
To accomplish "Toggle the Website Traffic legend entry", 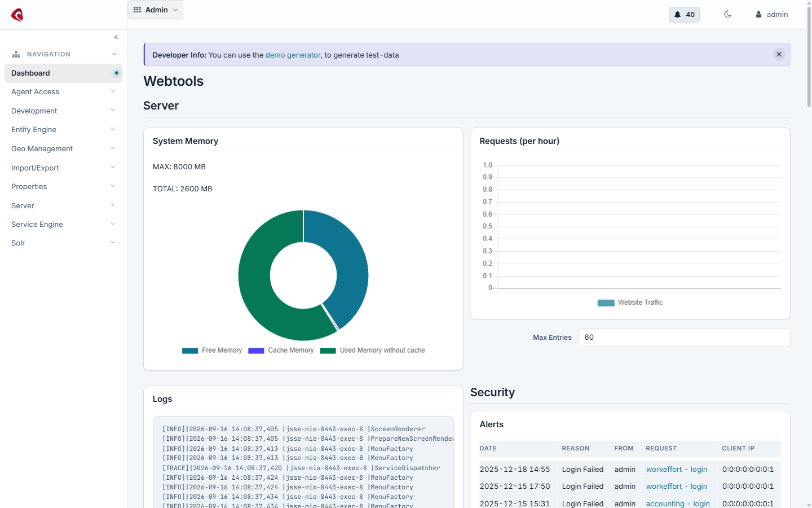I will point(630,303).
